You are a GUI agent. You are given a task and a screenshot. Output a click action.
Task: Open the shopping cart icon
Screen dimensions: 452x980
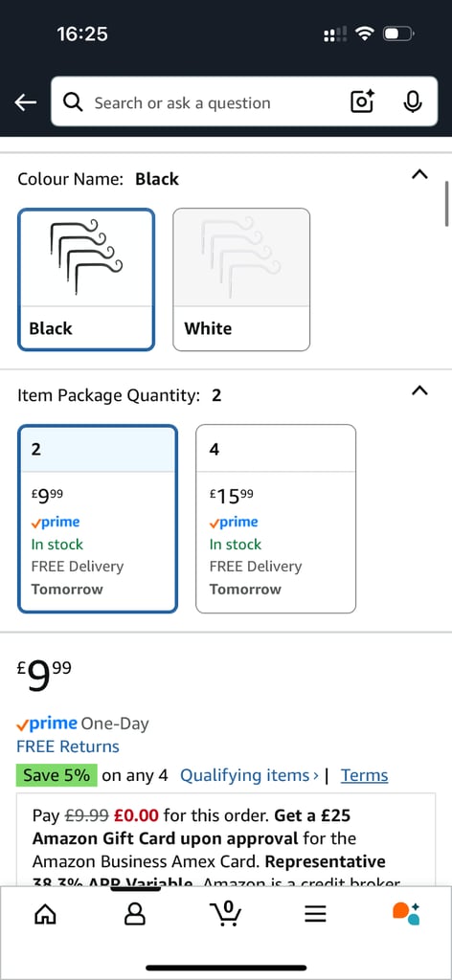point(226,914)
